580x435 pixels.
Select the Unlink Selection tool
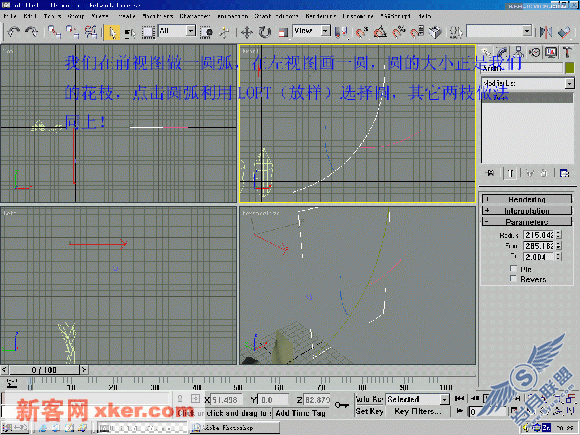[x=72, y=32]
